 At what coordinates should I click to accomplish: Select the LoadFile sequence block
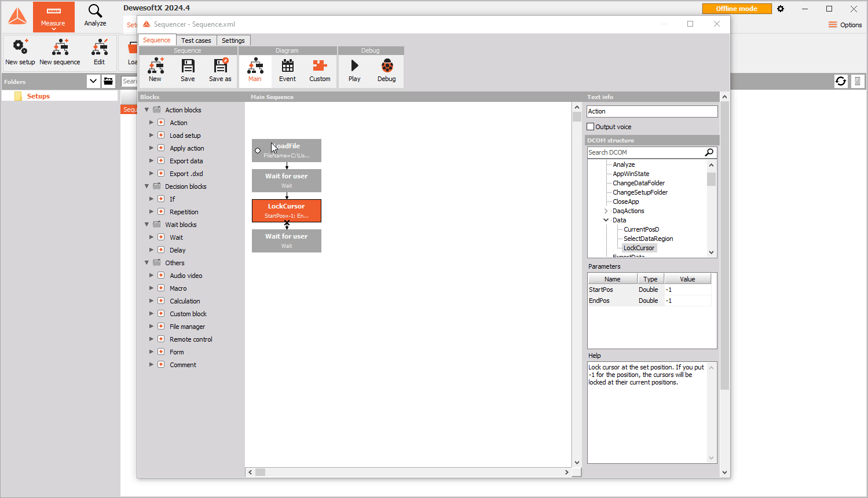[287, 151]
